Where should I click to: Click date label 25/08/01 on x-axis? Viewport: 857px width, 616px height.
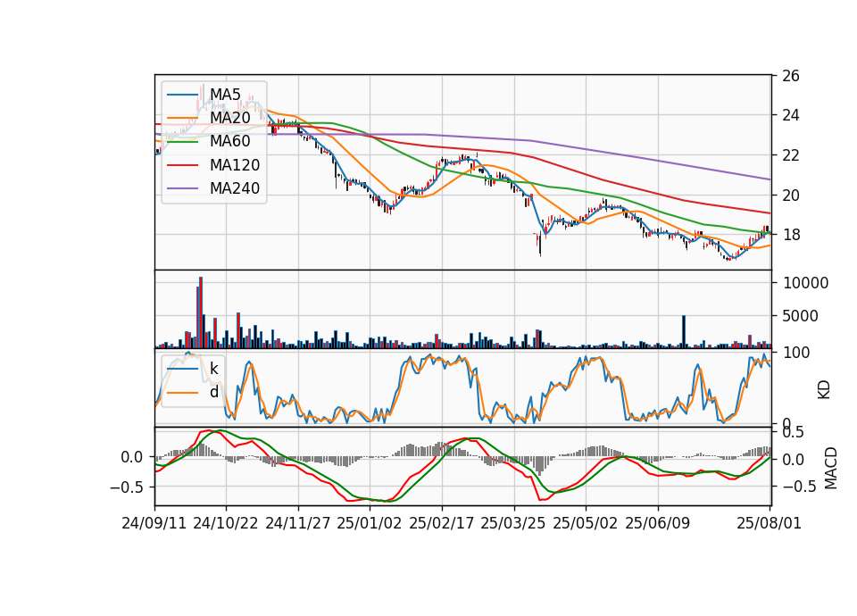pos(769,523)
